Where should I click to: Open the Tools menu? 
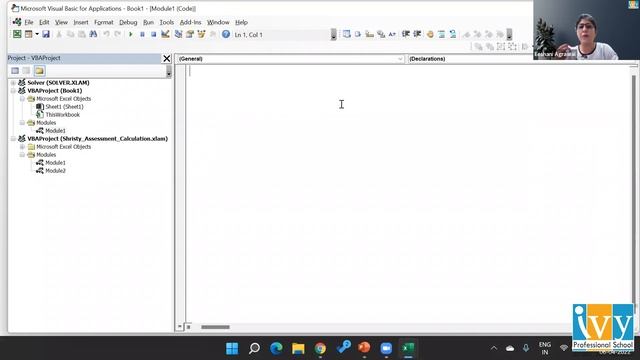click(x=167, y=22)
